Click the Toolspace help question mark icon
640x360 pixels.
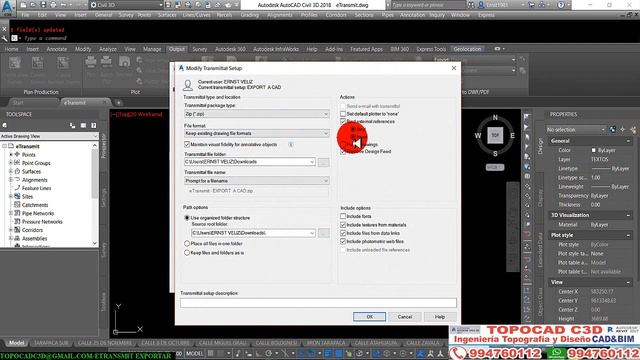(93, 125)
